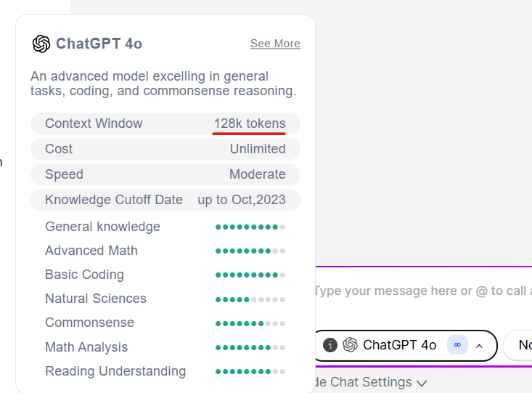The image size is (532, 393).
Task: Focus the message input field
Action: tap(423, 291)
